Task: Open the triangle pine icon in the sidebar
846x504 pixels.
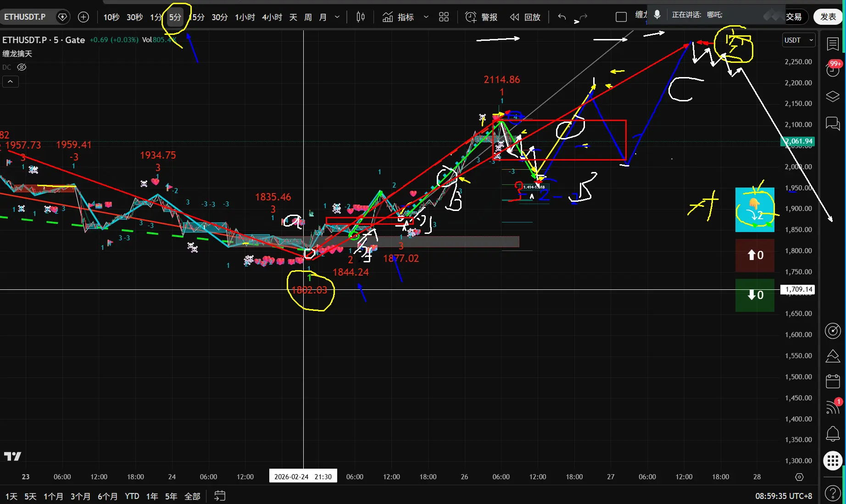Action: [x=833, y=356]
